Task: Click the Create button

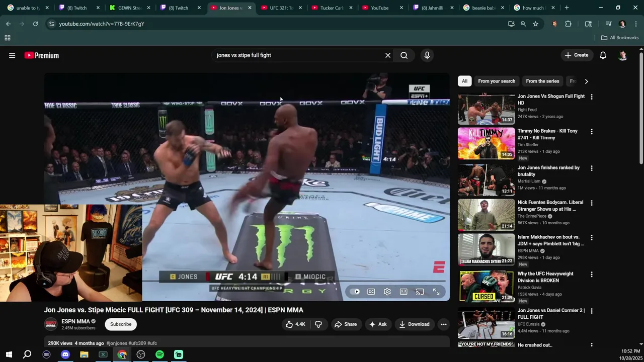Action: [577, 55]
